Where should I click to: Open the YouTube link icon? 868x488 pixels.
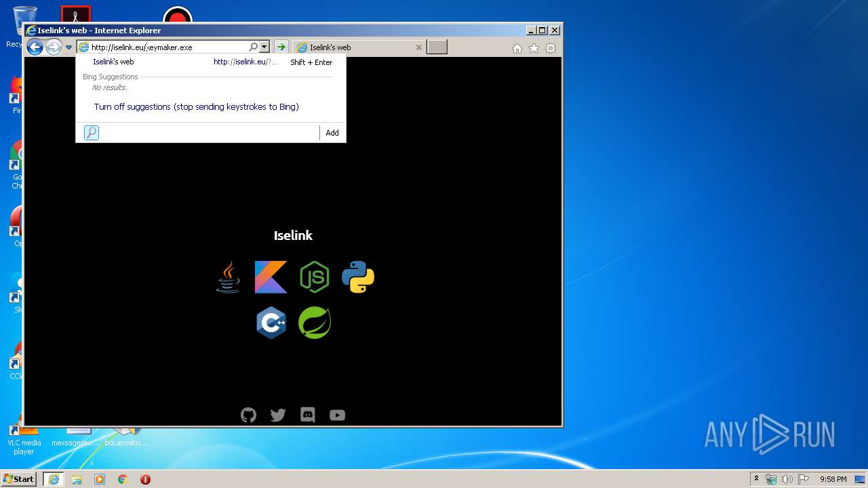tap(337, 415)
